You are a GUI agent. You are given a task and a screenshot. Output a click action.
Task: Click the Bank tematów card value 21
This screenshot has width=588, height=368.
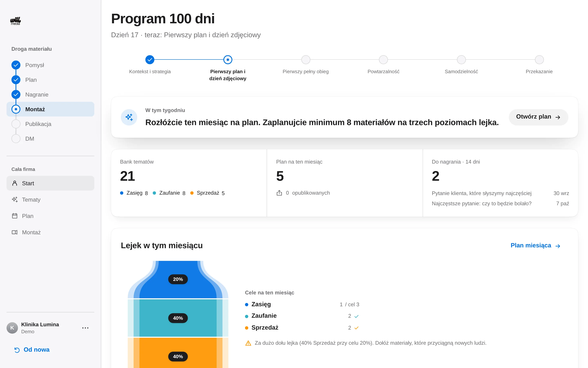pos(127,176)
